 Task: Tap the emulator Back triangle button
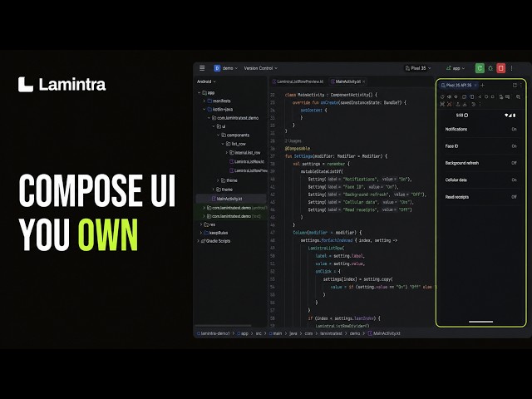tap(480, 96)
